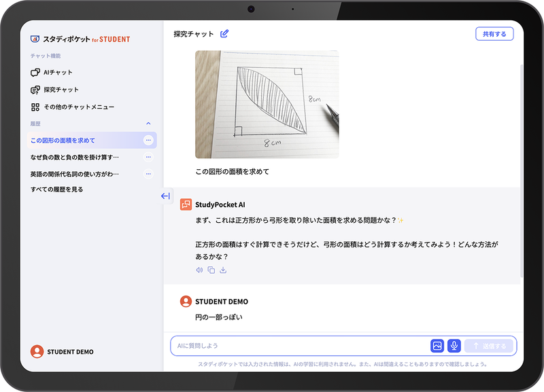Rename the chat with the pencil icon

[224, 33]
